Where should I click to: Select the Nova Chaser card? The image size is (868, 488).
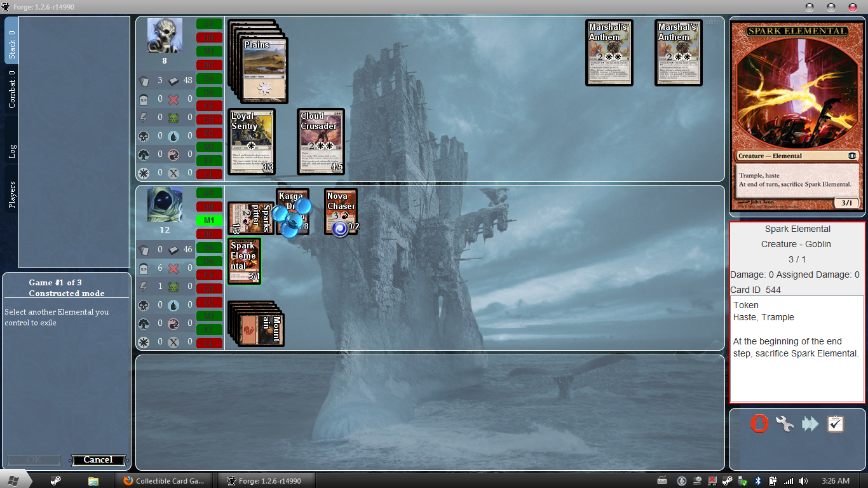point(341,212)
